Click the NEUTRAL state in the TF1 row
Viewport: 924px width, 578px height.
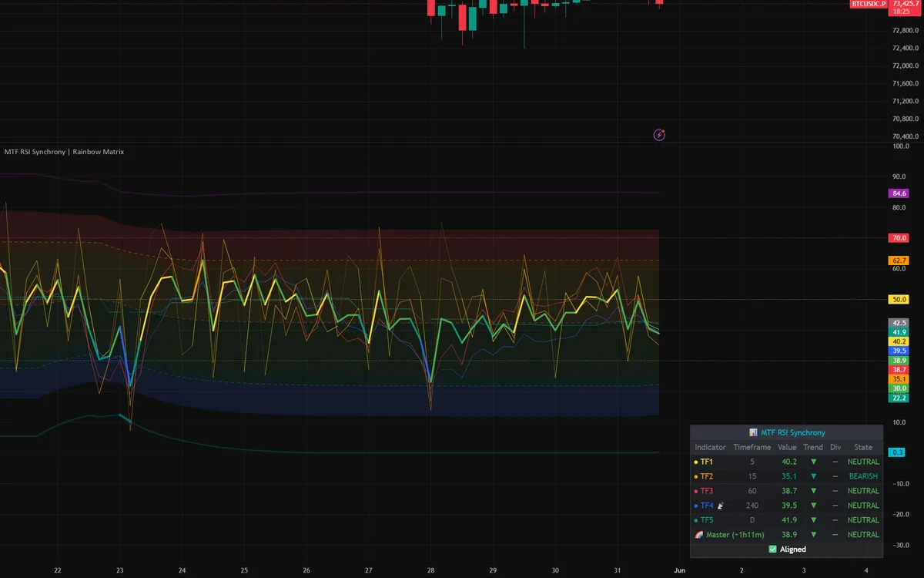[863, 462]
